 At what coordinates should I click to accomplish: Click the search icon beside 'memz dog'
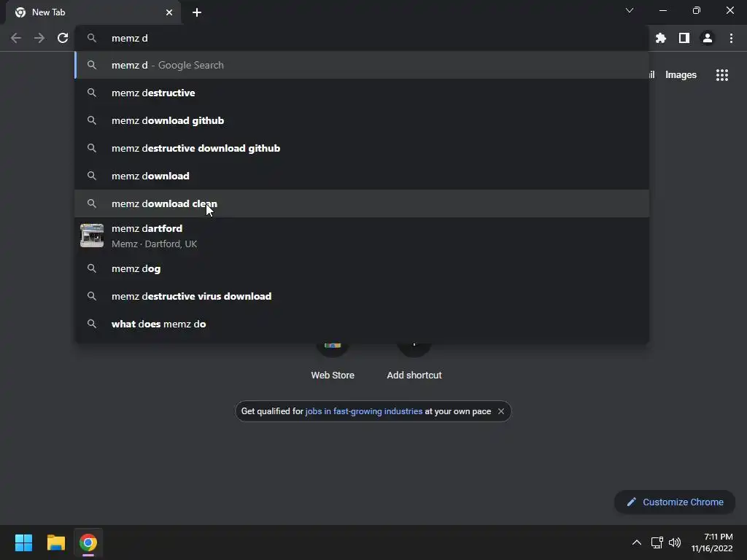(x=91, y=268)
